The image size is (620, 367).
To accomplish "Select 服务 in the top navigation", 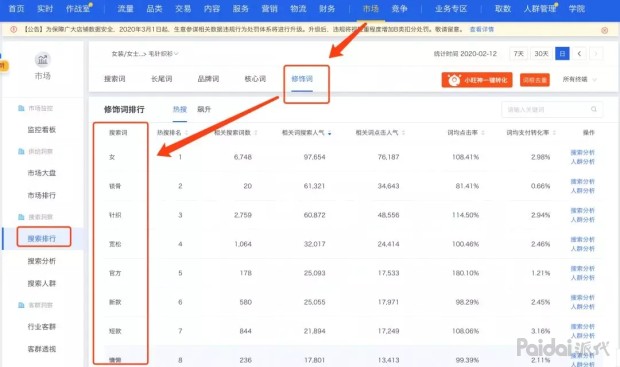I will tap(240, 9).
